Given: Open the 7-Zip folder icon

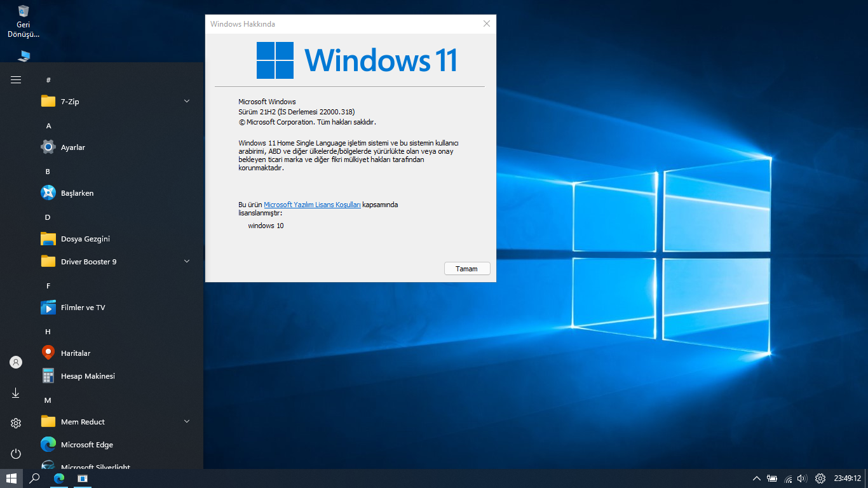Looking at the screenshot, I should pos(48,101).
